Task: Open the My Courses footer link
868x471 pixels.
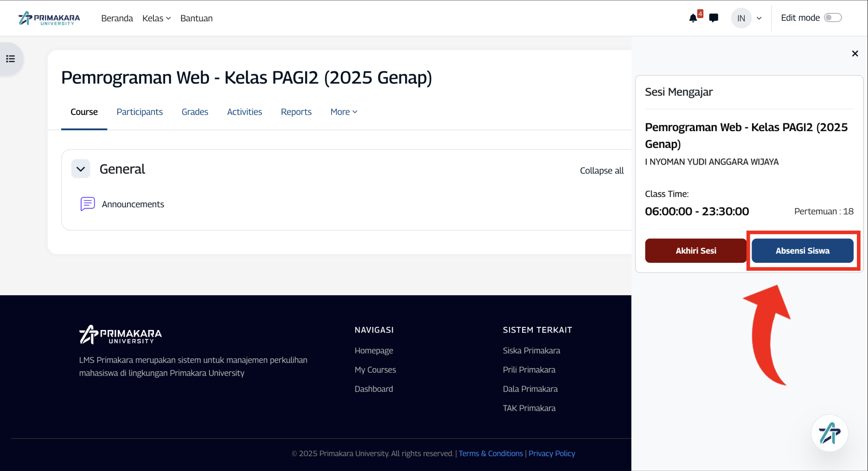Action: coord(375,369)
